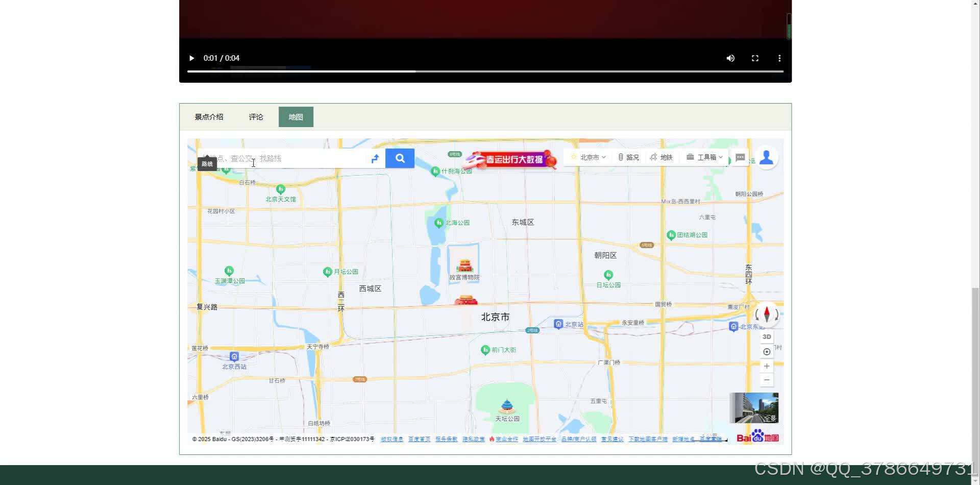Click the 西城区 district label
The image size is (980, 485).
tap(370, 288)
